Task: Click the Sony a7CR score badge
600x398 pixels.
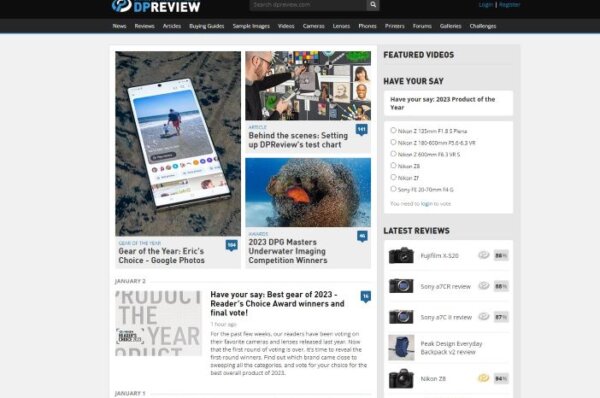Action: pyautogui.click(x=501, y=286)
